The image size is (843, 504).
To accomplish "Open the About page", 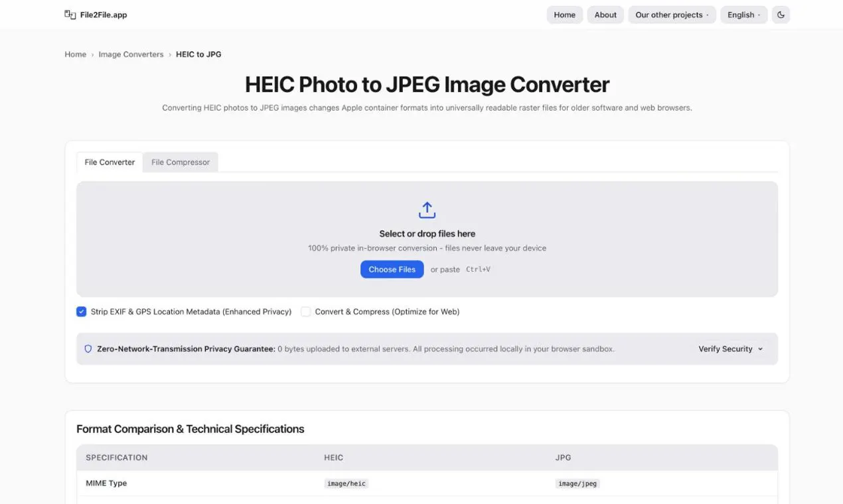I will 605,15.
